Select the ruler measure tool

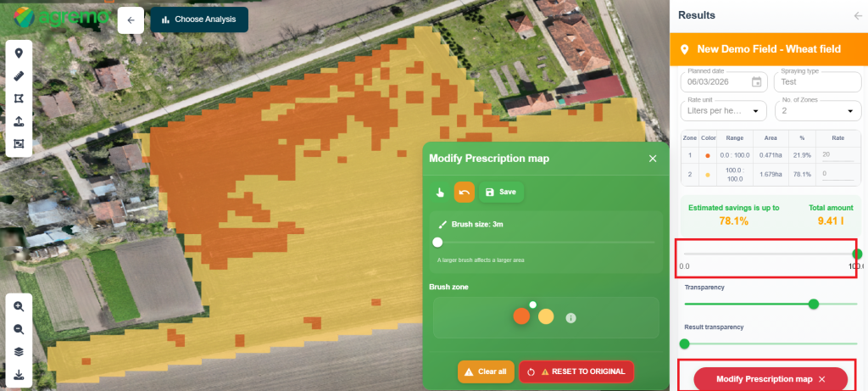pyautogui.click(x=19, y=75)
